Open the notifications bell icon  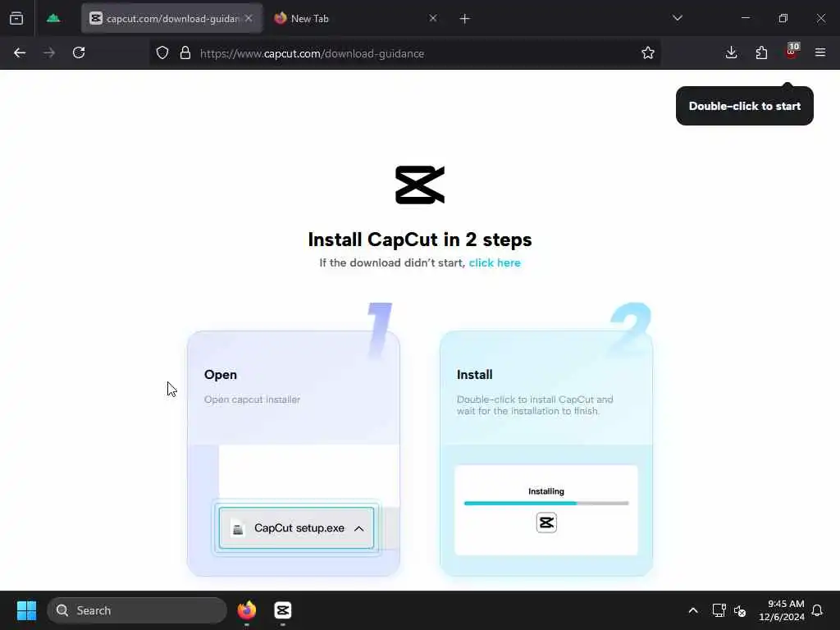(817, 610)
